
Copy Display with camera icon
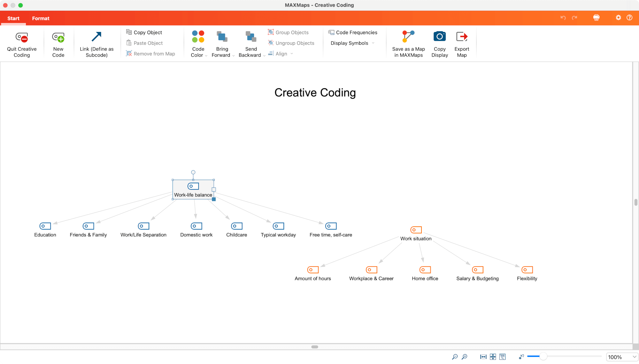(x=440, y=44)
